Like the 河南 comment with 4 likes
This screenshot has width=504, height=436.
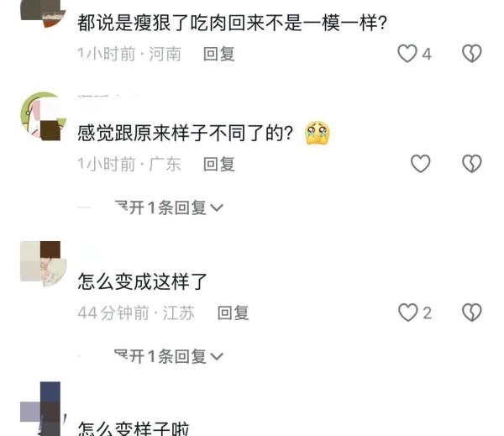407,54
